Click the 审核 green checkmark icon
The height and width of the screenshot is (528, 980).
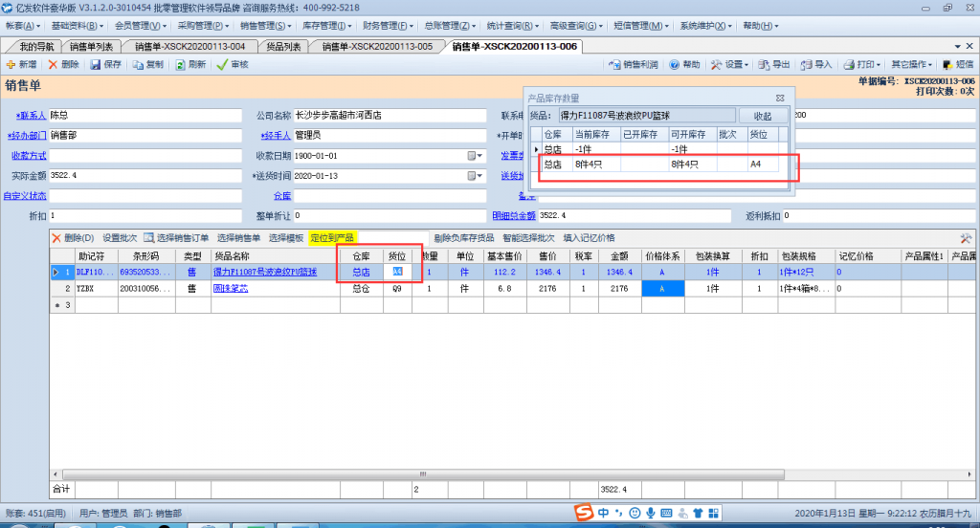222,65
